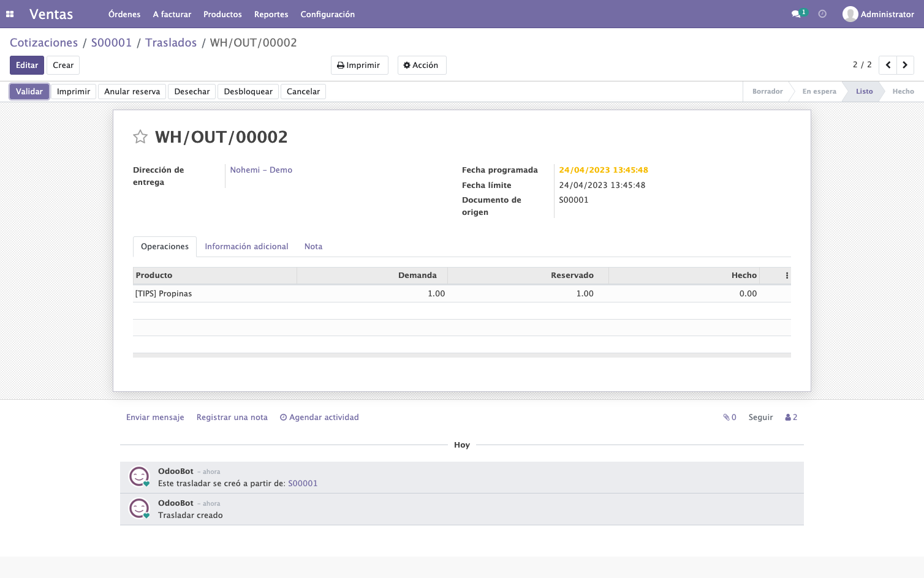Open Nohemi – Demo delivery address link
The image size is (924, 578).
click(261, 170)
